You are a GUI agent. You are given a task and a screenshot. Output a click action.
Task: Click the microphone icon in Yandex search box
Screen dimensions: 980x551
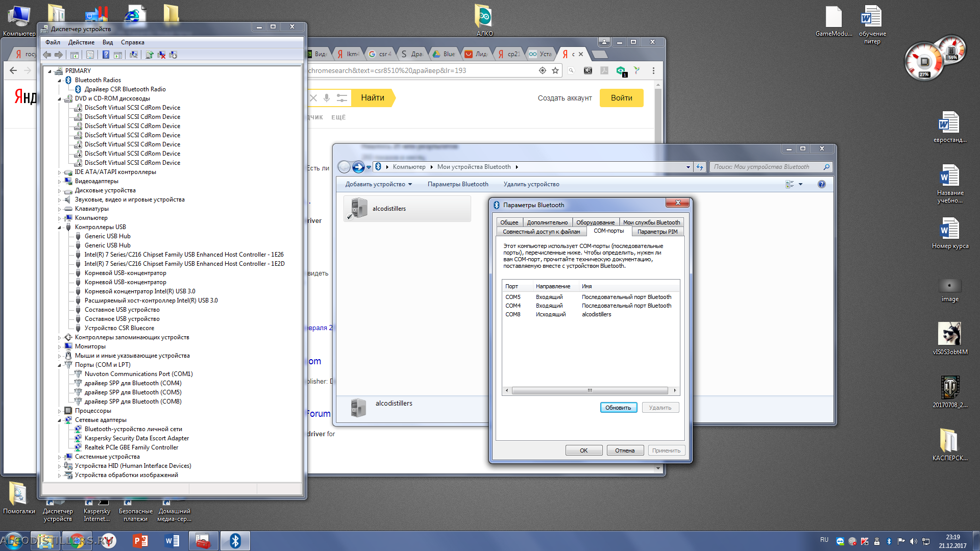(x=327, y=98)
